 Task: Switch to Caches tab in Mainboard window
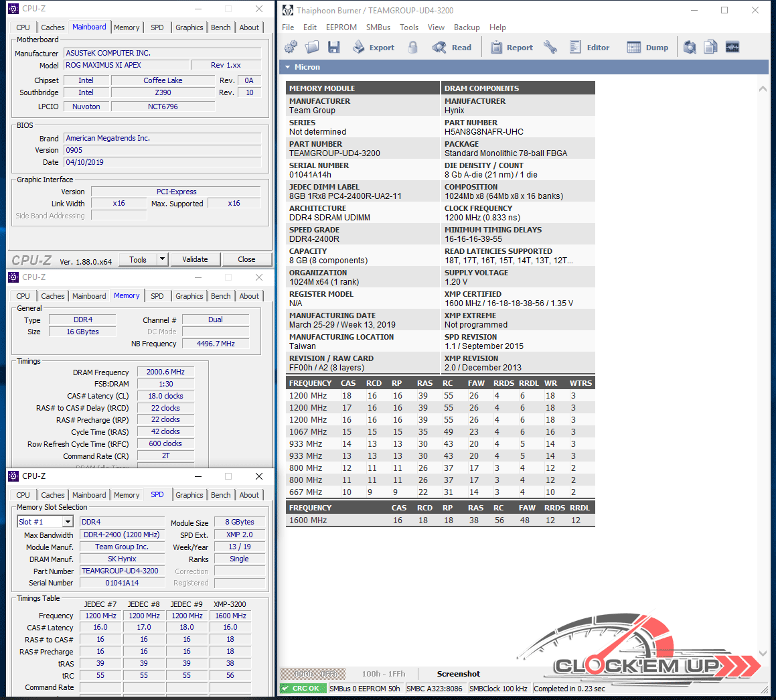53,27
